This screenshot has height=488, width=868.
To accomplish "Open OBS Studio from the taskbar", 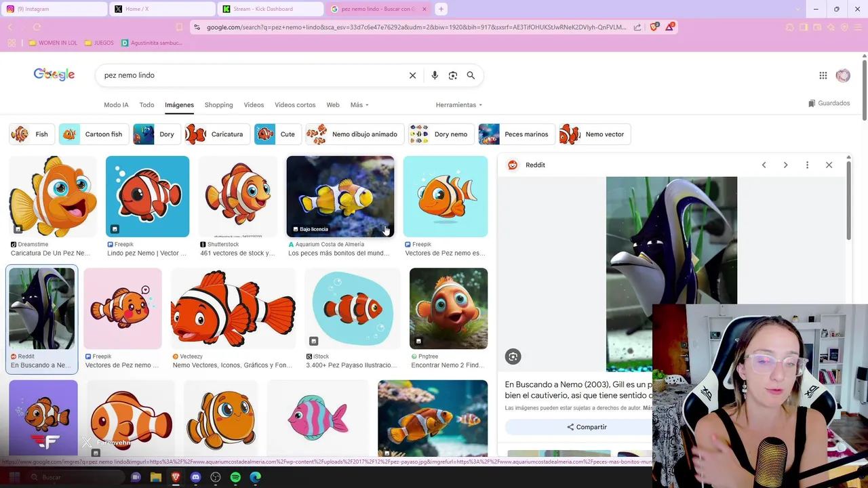I will point(216,477).
